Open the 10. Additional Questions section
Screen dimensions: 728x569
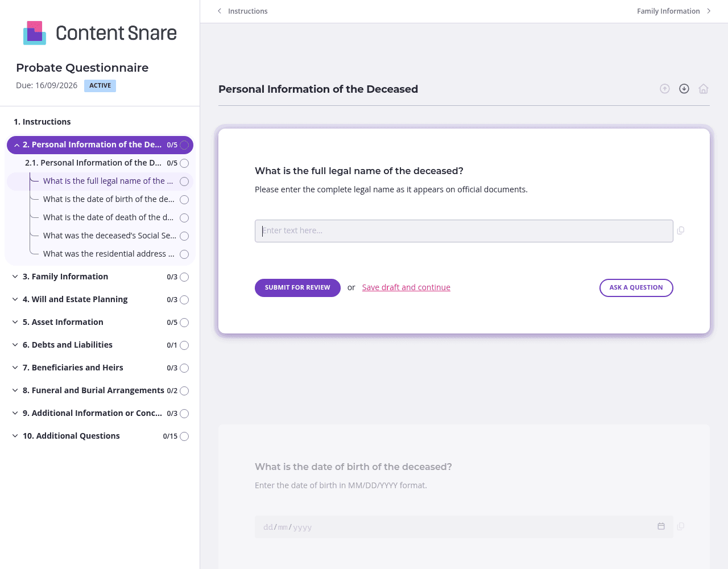point(71,436)
